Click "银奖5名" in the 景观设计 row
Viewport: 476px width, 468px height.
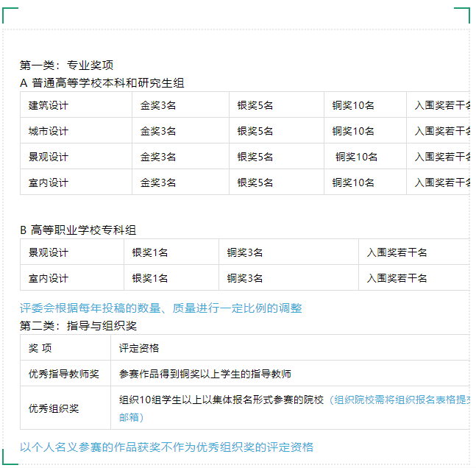[255, 157]
